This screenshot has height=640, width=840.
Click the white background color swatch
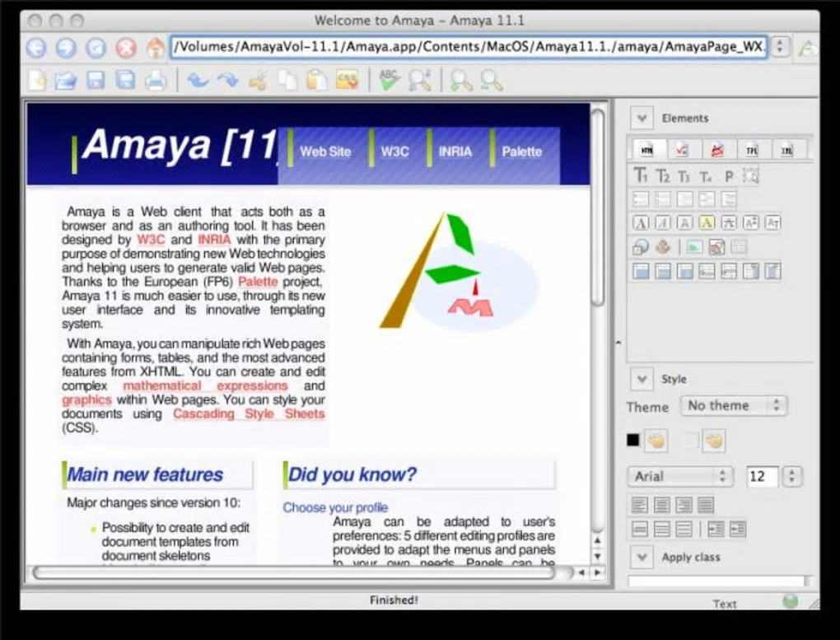(691, 440)
